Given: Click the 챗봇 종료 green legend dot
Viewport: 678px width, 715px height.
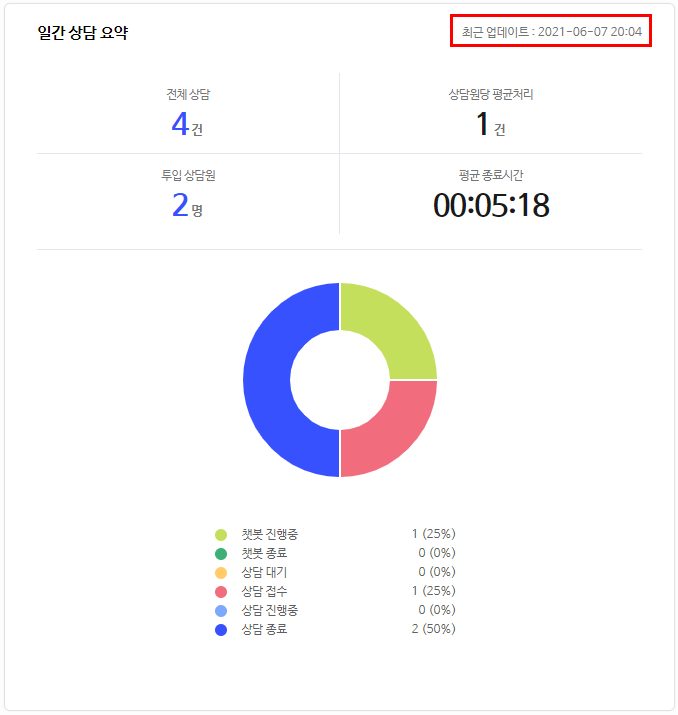Looking at the screenshot, I should [221, 553].
